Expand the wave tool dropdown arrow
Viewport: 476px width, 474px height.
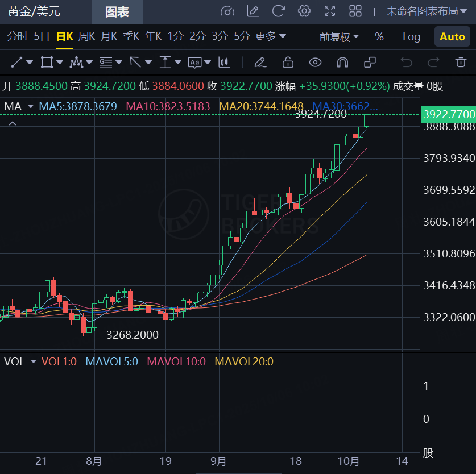89,62
